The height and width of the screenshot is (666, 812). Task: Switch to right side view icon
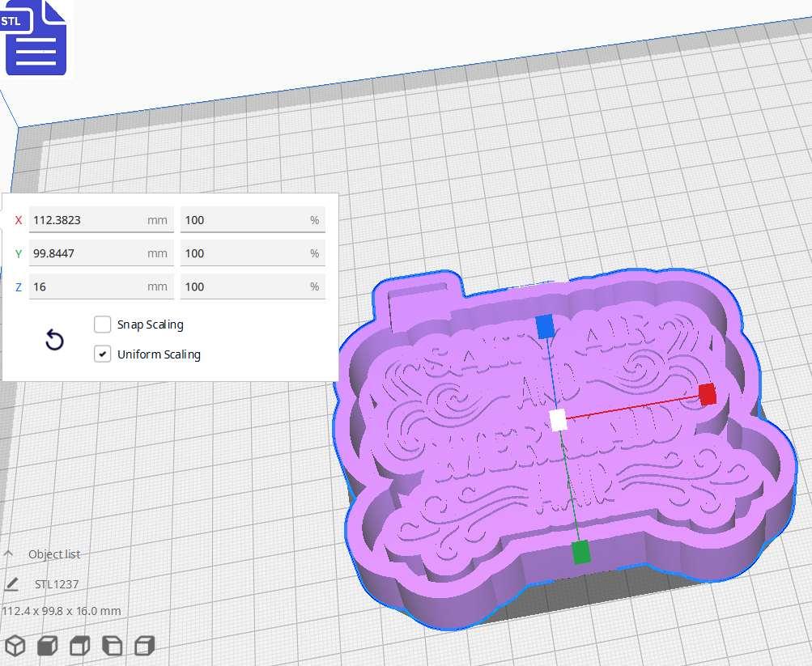pos(143,646)
